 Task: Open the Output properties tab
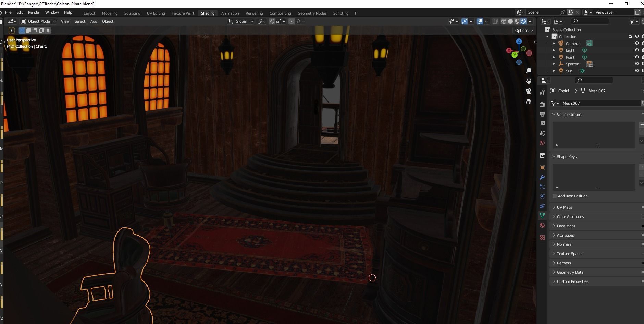click(x=542, y=114)
